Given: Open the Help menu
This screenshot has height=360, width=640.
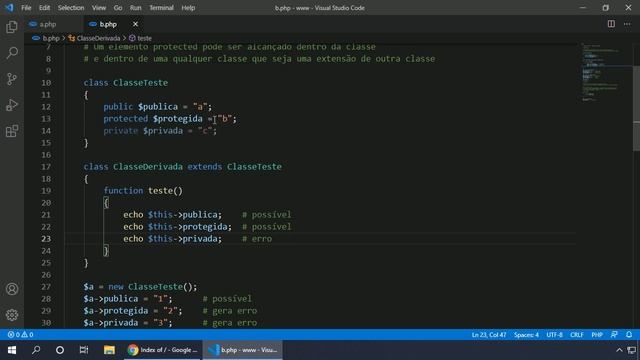Looking at the screenshot, I should [188, 8].
